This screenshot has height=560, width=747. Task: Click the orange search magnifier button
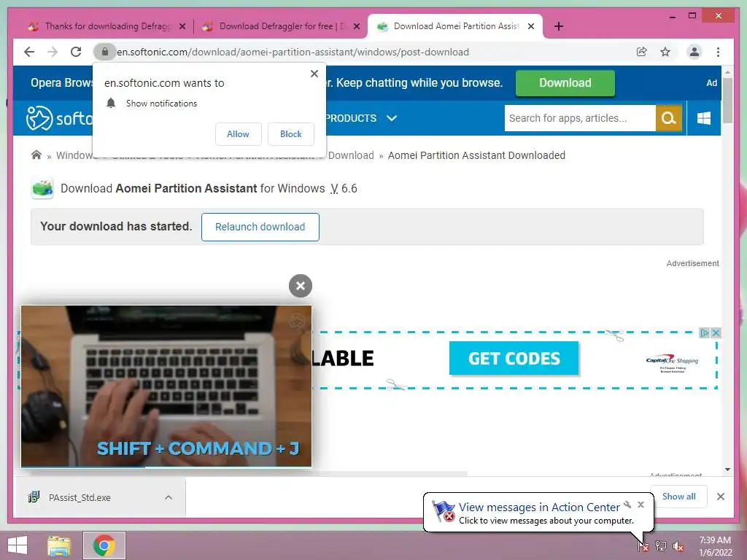[x=668, y=118]
